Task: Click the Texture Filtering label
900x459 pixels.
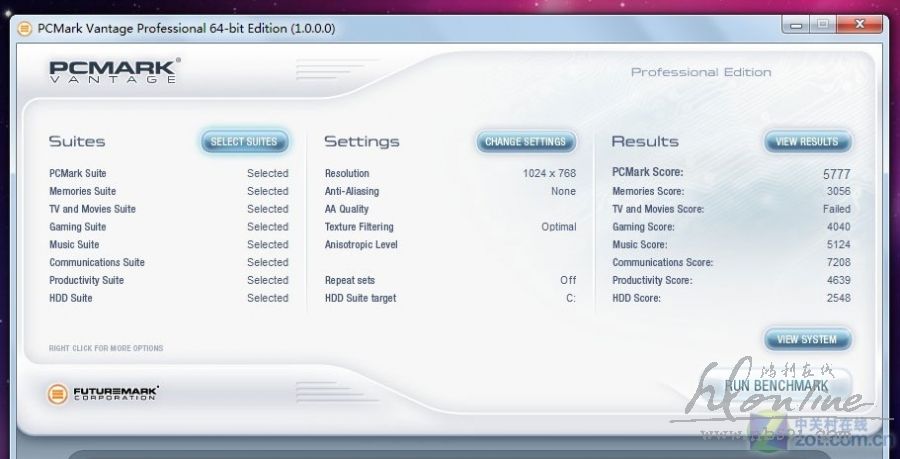Action: [359, 227]
